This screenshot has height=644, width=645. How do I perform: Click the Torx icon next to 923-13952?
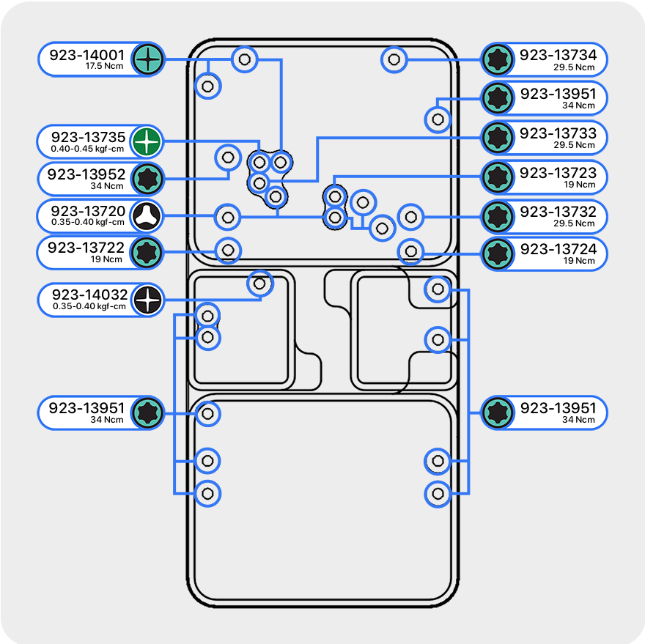(x=148, y=178)
